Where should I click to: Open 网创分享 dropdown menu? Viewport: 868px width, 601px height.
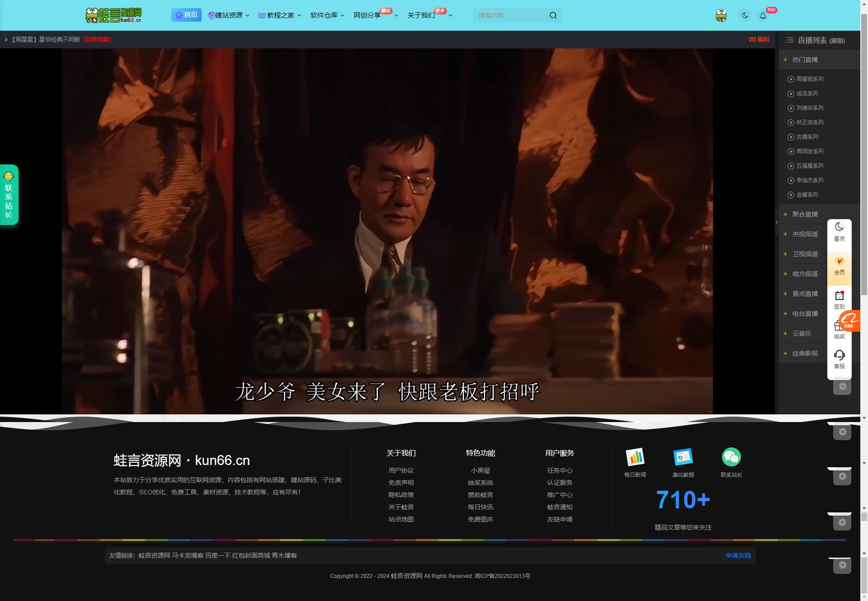[x=376, y=15]
